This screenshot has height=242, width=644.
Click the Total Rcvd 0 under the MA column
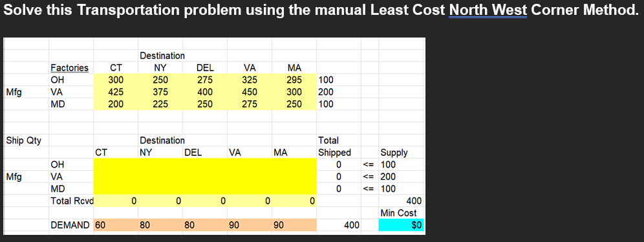point(312,201)
